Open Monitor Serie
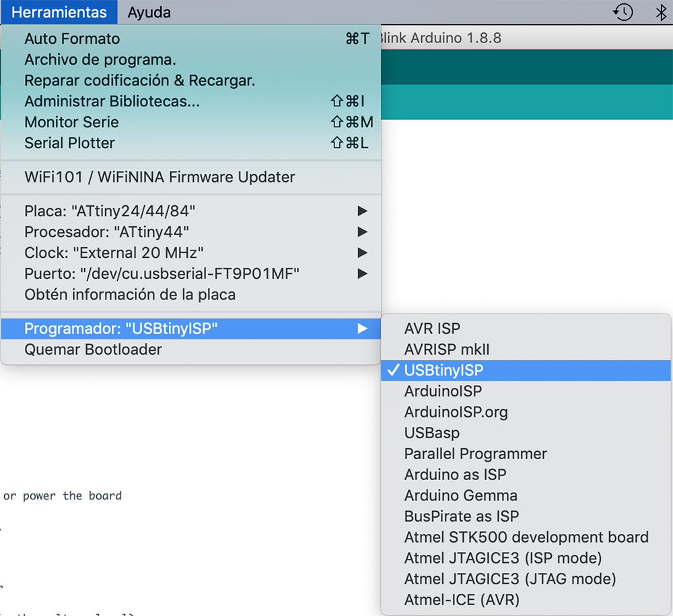 pyautogui.click(x=71, y=122)
